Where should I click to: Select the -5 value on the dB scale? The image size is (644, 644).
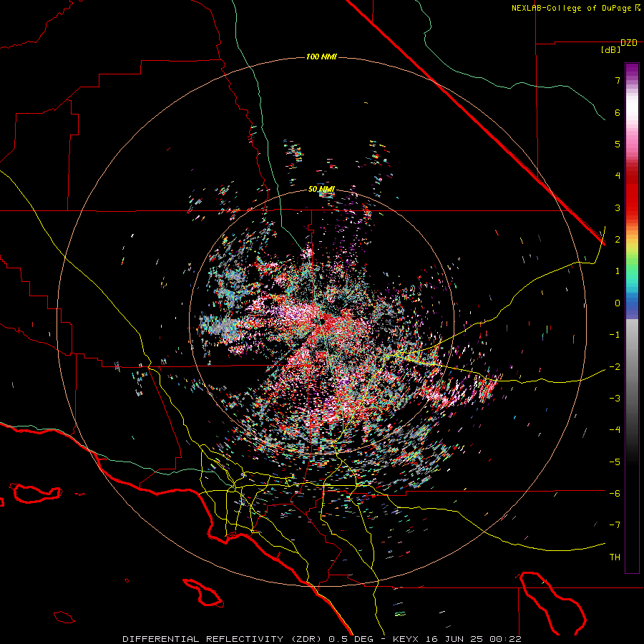click(615, 462)
